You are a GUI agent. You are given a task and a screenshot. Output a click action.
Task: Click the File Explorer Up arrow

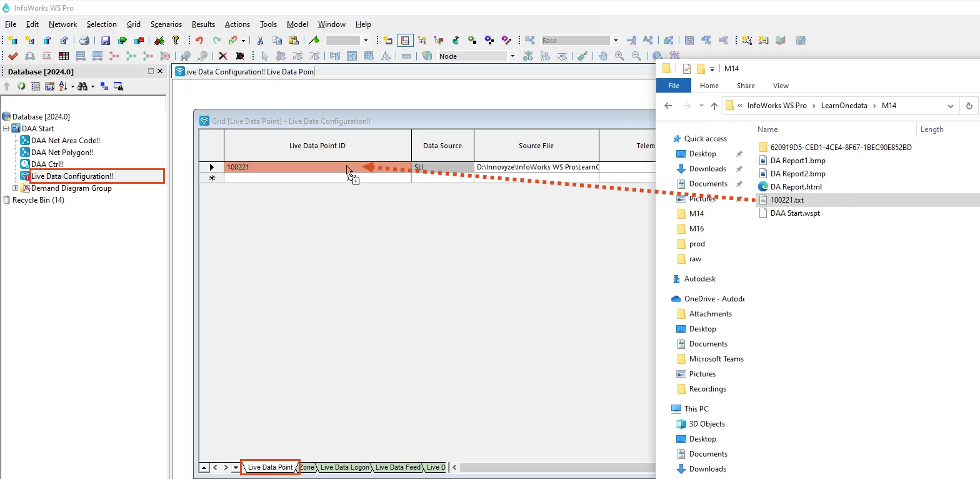coord(714,106)
